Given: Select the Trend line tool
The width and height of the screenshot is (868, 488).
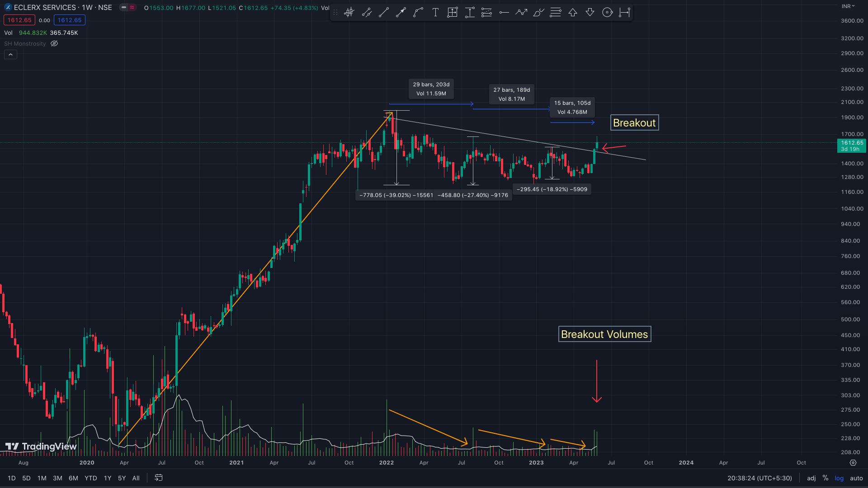Looking at the screenshot, I should click(384, 13).
